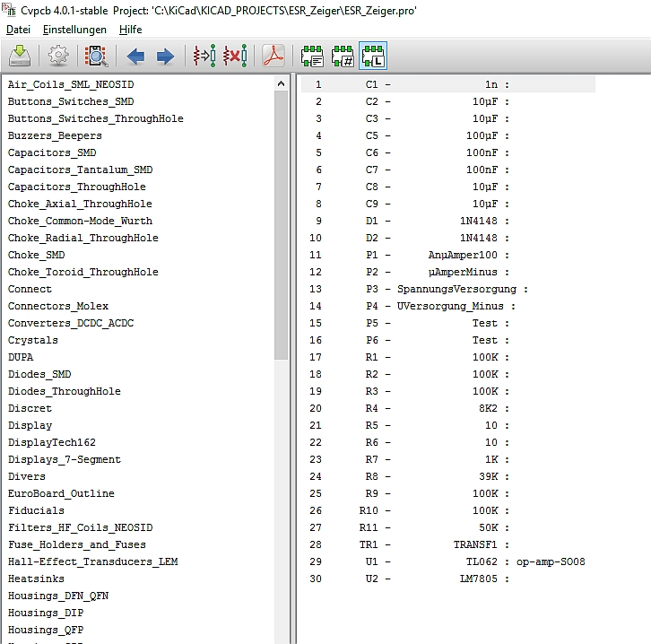Toggle filter footprints by keywords icon
This screenshot has width=651, height=644.
click(312, 56)
